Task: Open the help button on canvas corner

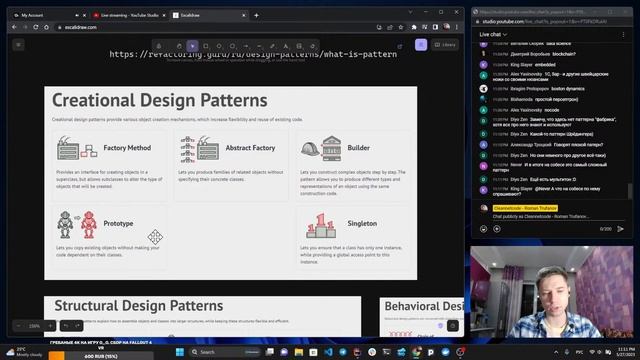Action: coord(452,326)
